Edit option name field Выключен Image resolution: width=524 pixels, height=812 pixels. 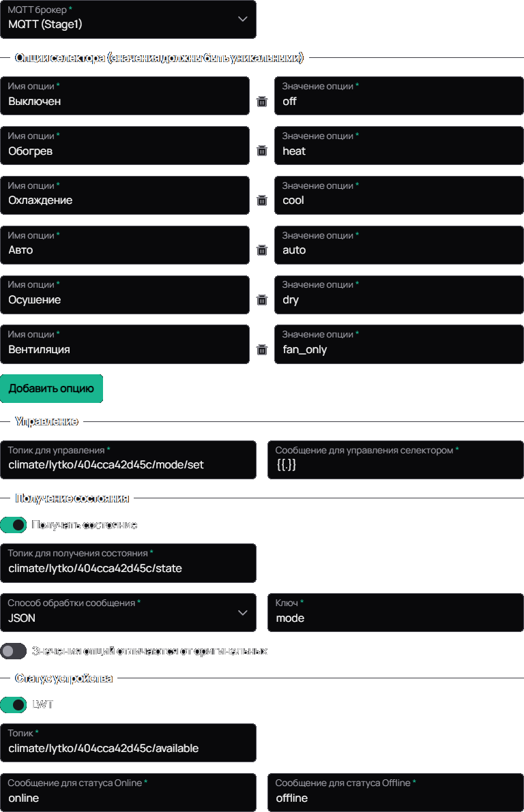[125, 96]
